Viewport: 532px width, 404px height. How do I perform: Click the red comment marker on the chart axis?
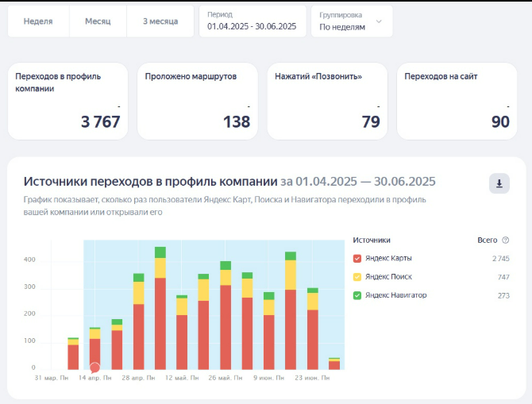point(94,367)
